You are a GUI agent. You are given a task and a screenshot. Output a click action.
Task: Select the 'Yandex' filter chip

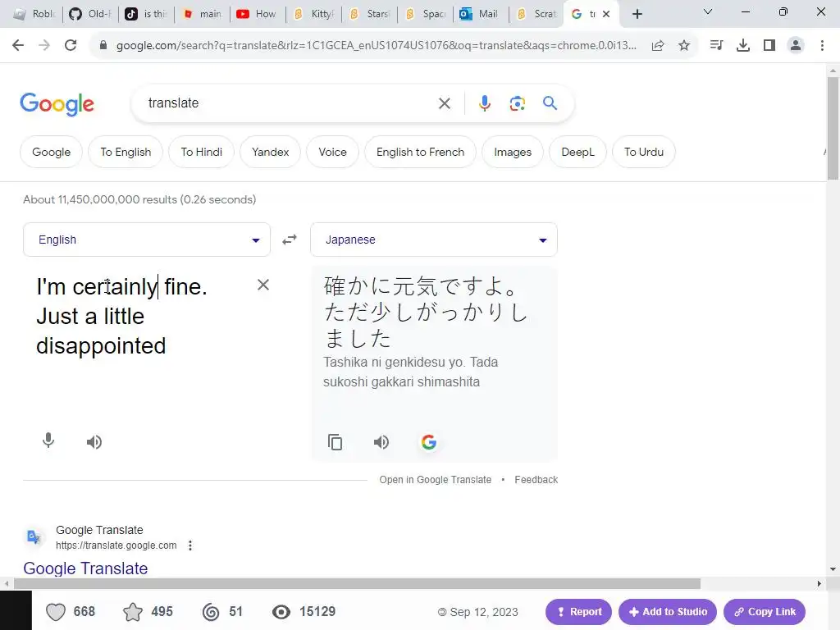tap(271, 152)
